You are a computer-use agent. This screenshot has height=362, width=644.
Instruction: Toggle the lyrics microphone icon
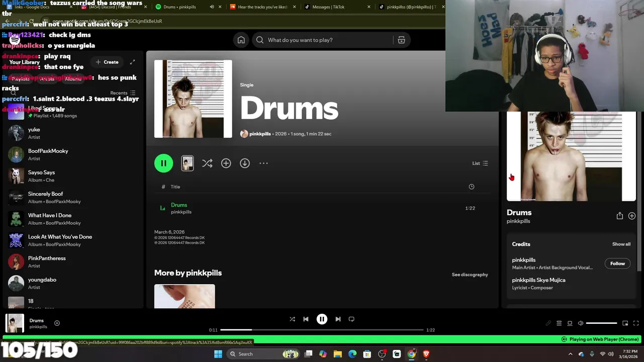[548, 323]
